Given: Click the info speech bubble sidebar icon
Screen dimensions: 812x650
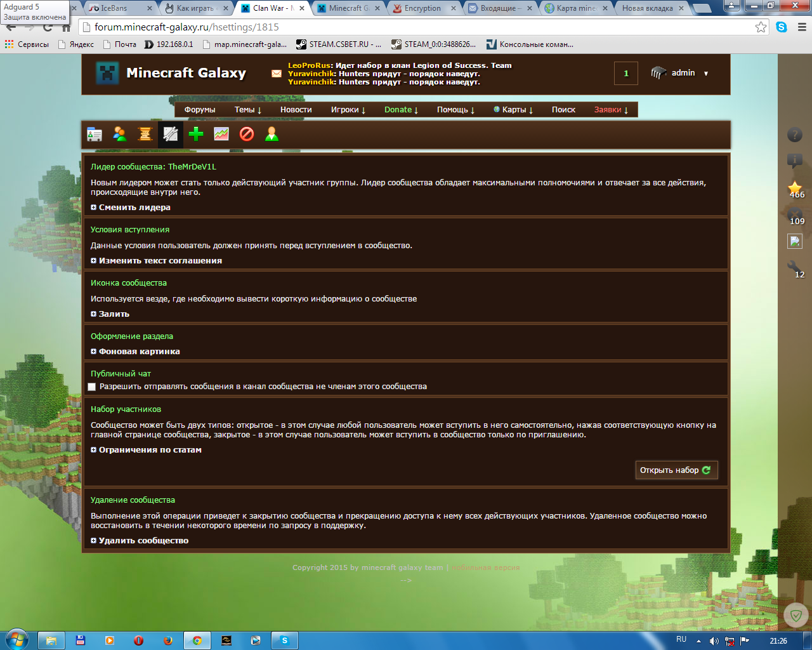Looking at the screenshot, I should click(795, 161).
